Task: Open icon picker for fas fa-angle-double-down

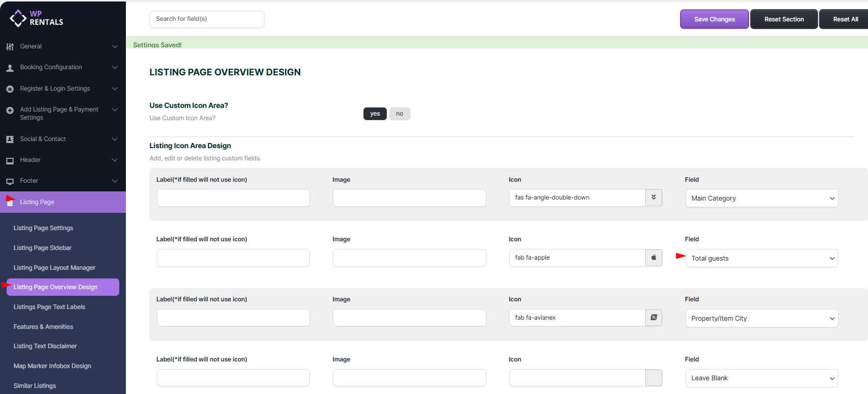Action: tap(653, 198)
